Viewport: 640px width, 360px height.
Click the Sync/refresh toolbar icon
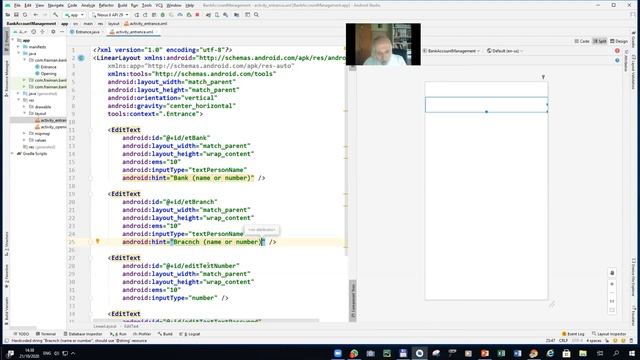(x=25, y=15)
